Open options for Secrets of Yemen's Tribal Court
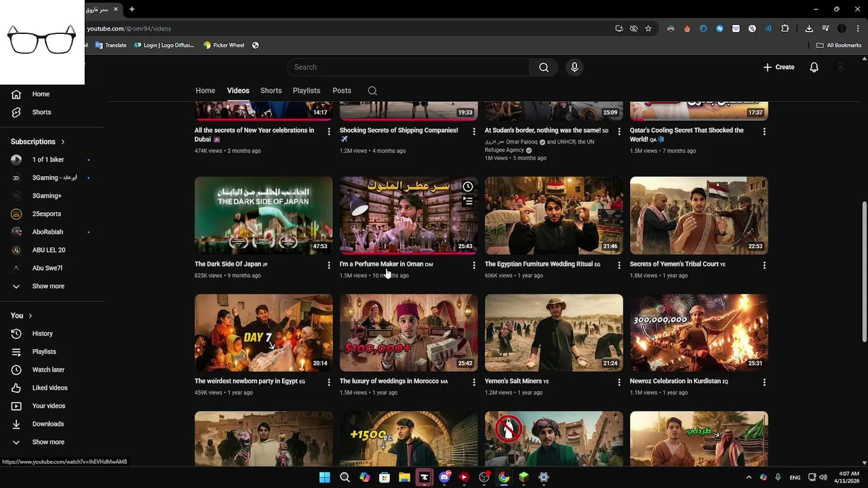 coord(764,265)
